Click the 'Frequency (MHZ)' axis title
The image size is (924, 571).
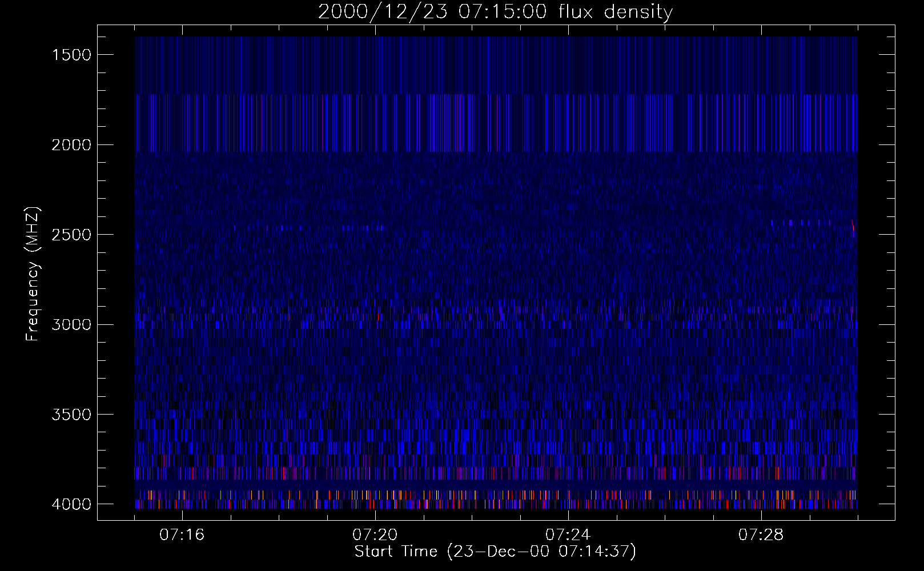click(33, 274)
